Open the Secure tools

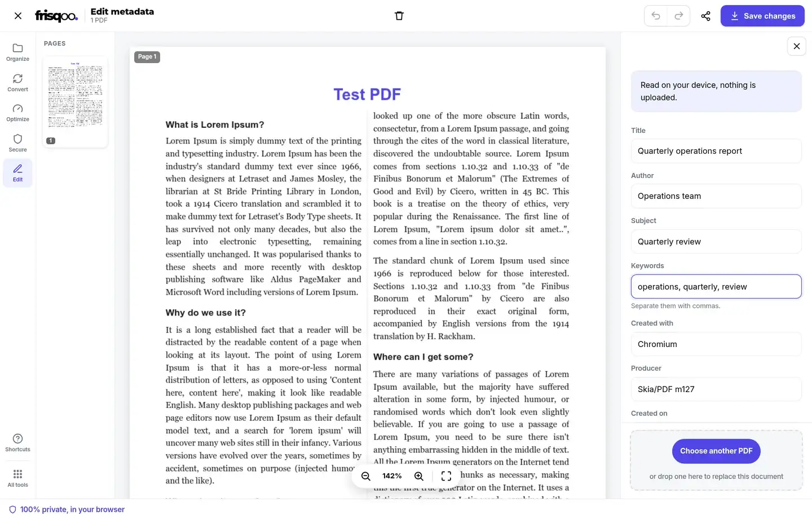click(18, 143)
